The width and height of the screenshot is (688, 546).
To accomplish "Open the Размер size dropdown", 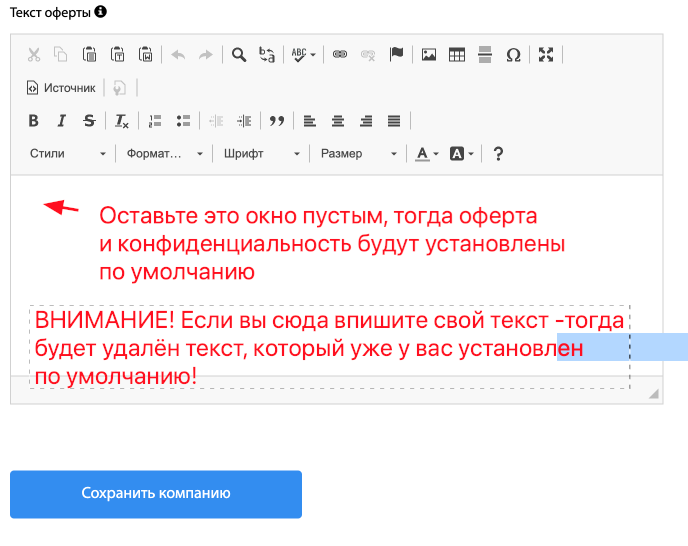I will [x=358, y=154].
